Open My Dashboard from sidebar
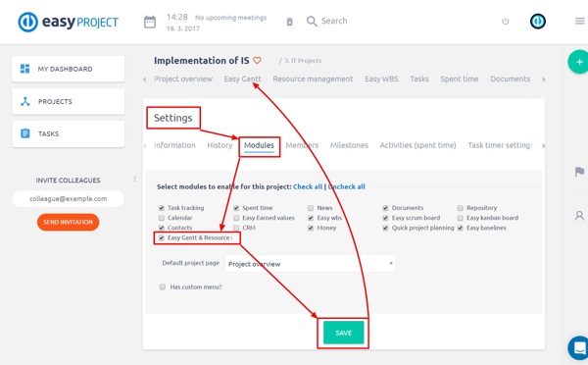Screen dimensions: 588x365 coord(68,69)
